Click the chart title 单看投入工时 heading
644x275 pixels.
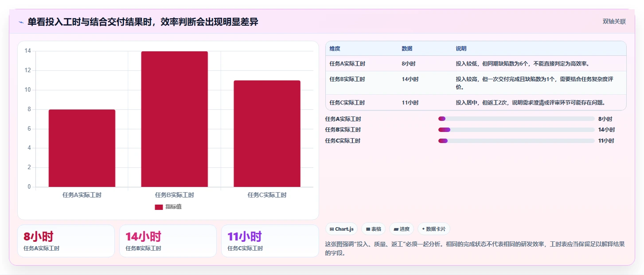(x=143, y=22)
